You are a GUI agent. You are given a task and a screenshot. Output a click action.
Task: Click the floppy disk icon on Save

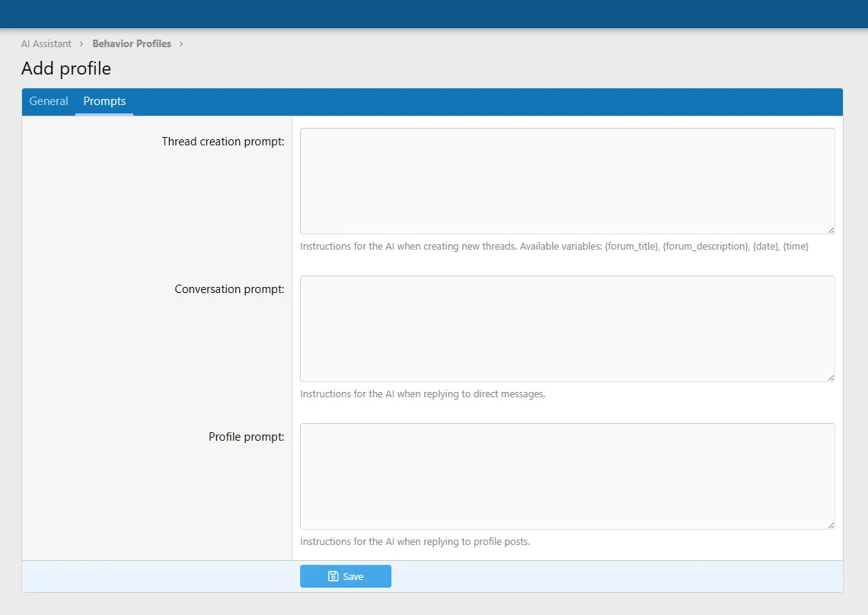click(x=333, y=576)
